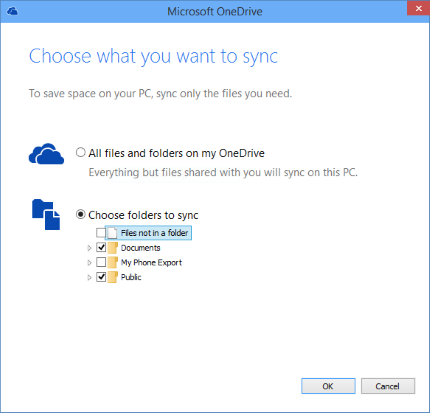Select the Files not in a folder label
The image size is (430, 413).
[x=154, y=233]
